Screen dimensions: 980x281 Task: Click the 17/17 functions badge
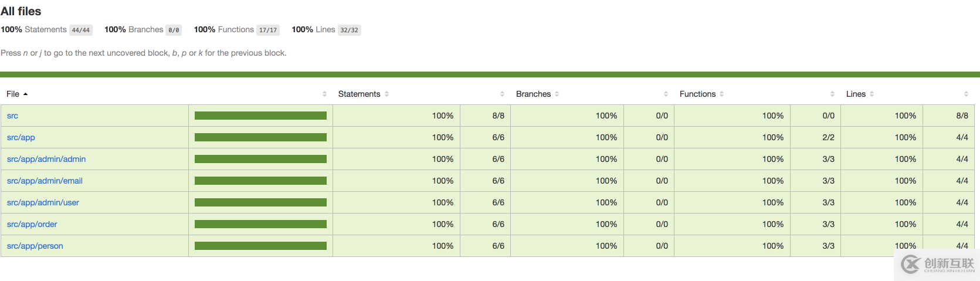pyautogui.click(x=268, y=30)
